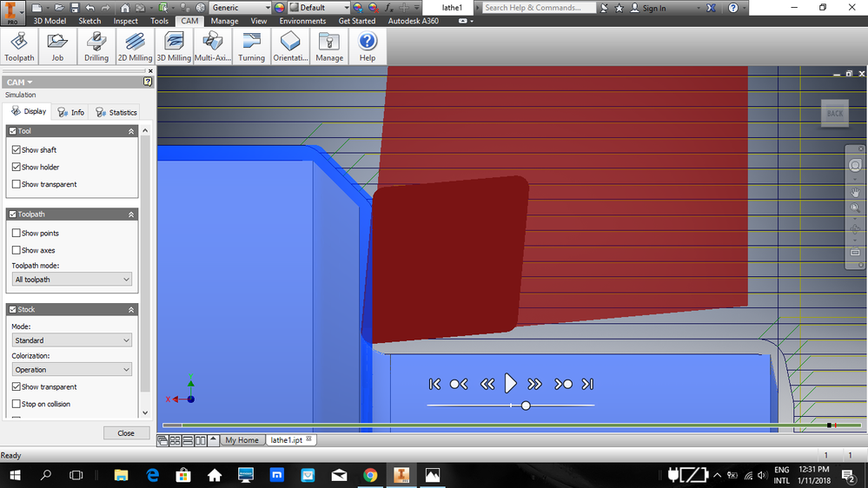Click the Search Help & Commands field
Viewport: 868px width, 488px height.
538,8
